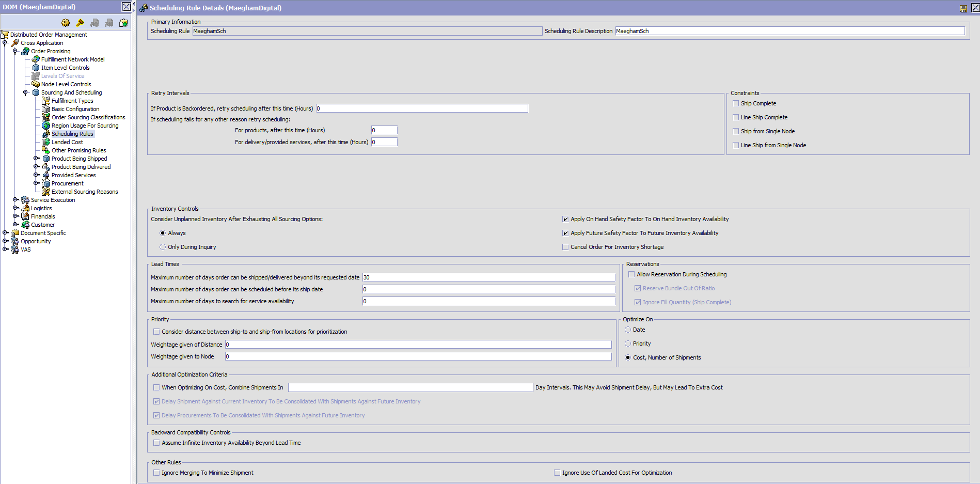
Task: Expand the Logistics tree node
Action: coord(15,208)
